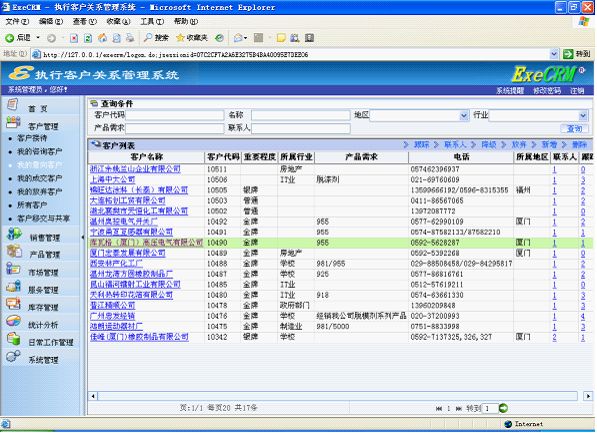Screen dimensions: 597x433
Task: Focus the 名称 query input field
Action: 301,115
